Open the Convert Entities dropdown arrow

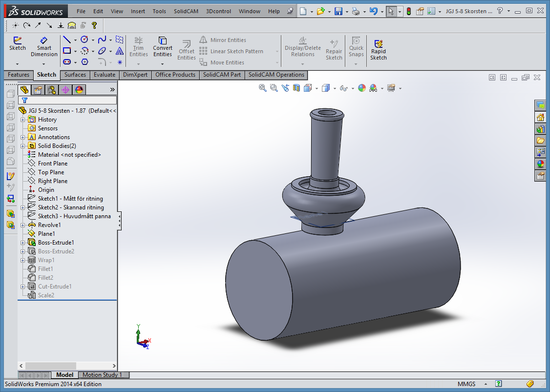(162, 64)
